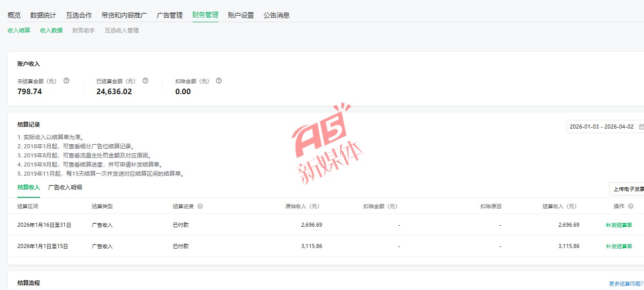Open the 公告消息 tab

[276, 15]
